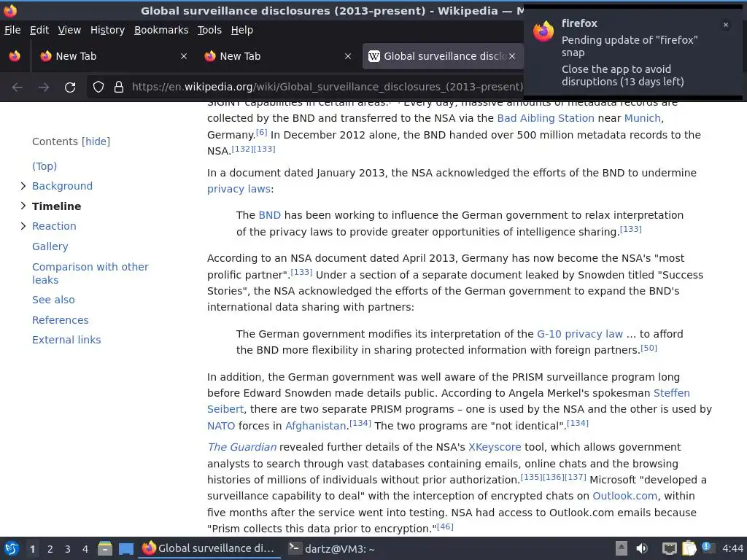The height and width of the screenshot is (560, 747).
Task: Open the Tools menu
Action: point(209,30)
